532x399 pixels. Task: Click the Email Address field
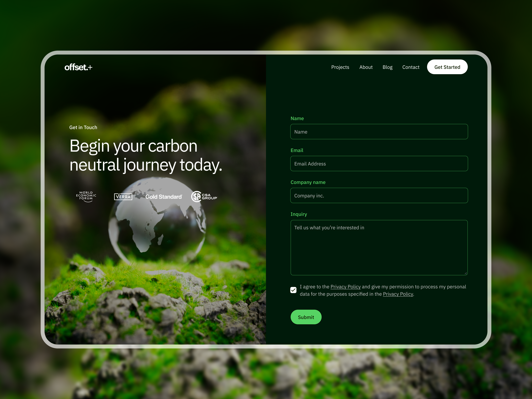[x=379, y=164]
